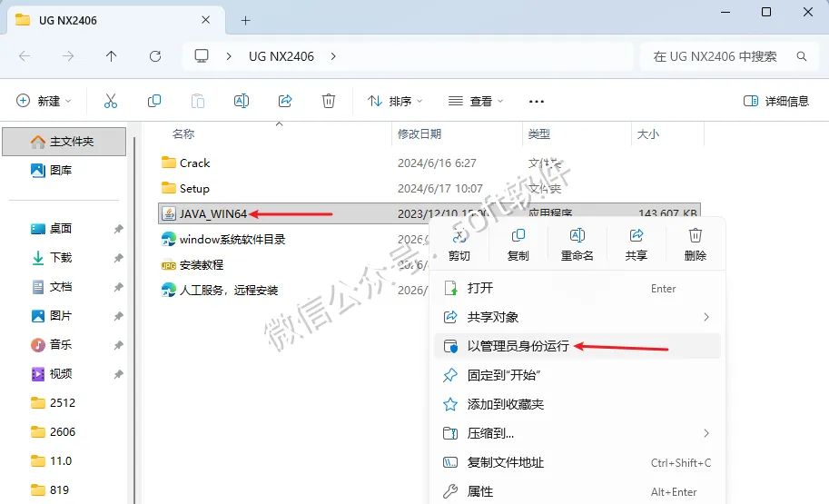The image size is (829, 504).
Task: Click 共享 in the context menu
Action: [636, 243]
